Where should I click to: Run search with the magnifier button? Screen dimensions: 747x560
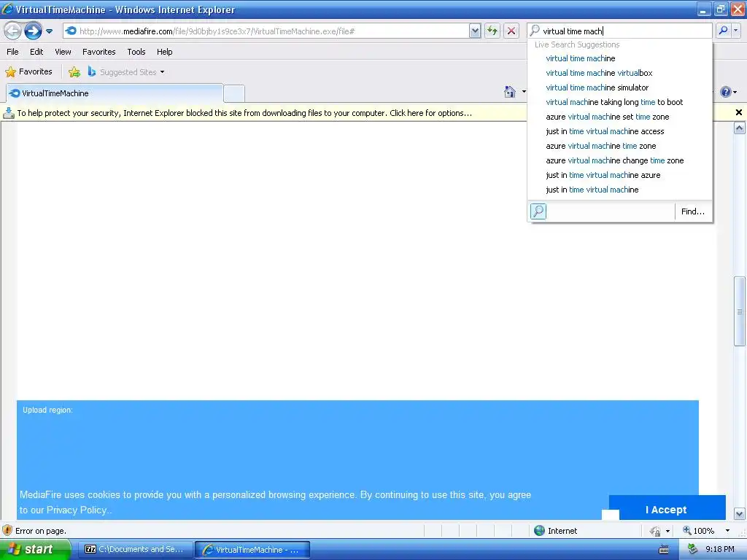pos(723,31)
